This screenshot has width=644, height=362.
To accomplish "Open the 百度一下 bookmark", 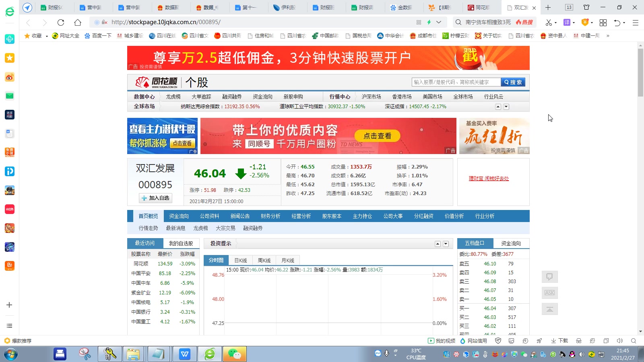I will click(98, 36).
